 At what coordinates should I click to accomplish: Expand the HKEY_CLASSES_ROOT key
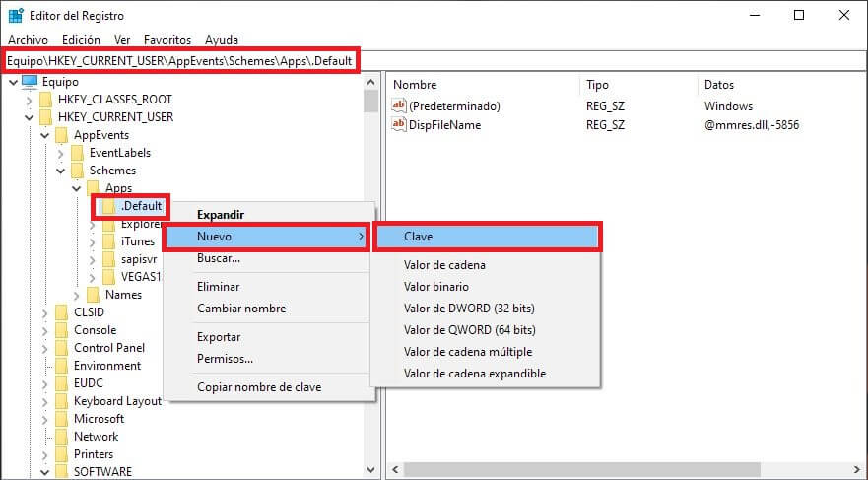coord(29,100)
